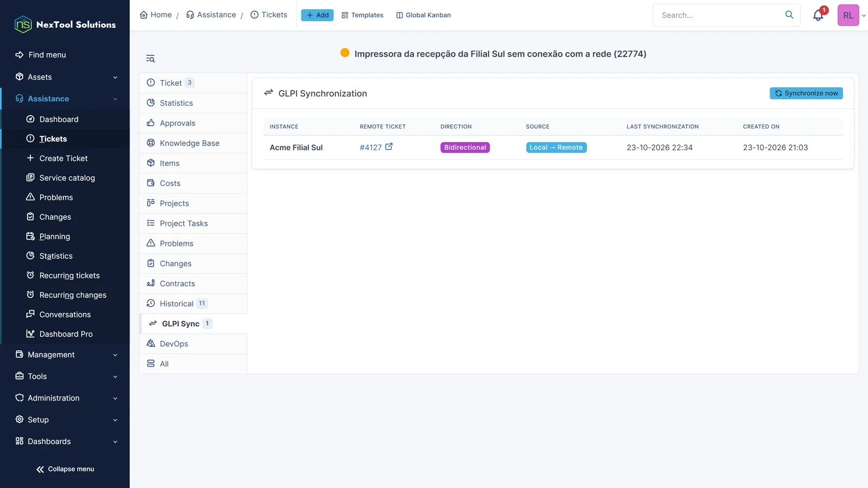Open the DevOps tab
This screenshot has width=868, height=488.
(193, 344)
